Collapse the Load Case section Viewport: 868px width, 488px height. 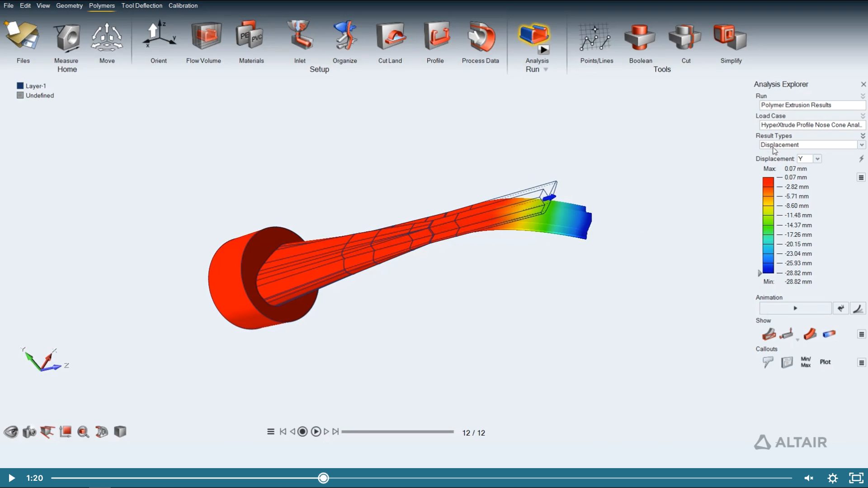pos(863,116)
